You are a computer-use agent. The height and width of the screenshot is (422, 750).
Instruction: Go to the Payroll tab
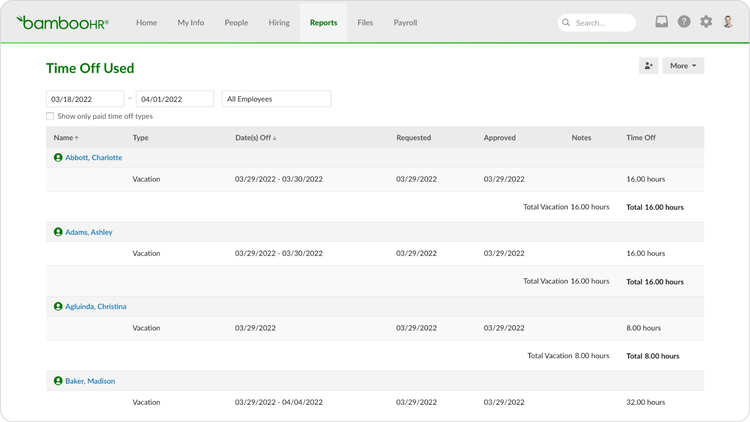click(x=405, y=22)
